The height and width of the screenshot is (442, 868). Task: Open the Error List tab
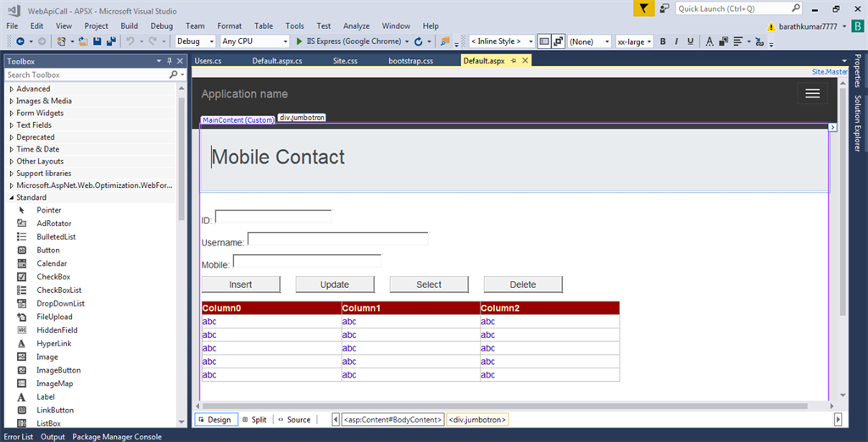[19, 436]
